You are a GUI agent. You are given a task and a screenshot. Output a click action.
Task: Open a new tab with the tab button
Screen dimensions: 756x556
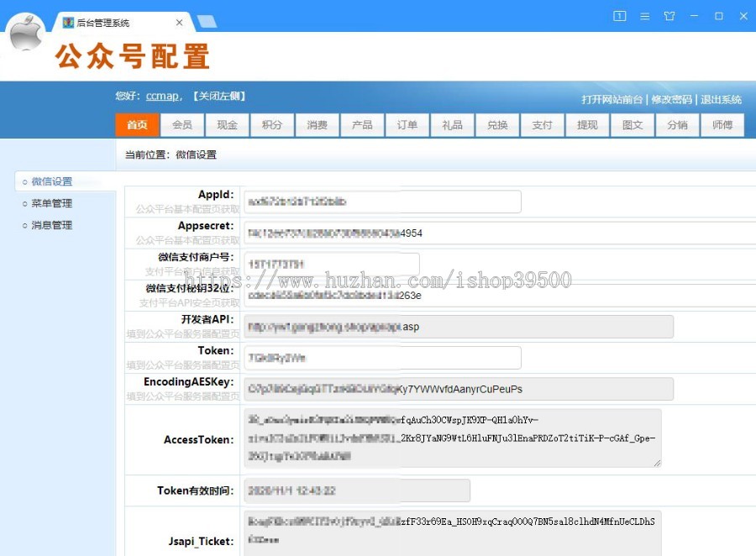(207, 22)
